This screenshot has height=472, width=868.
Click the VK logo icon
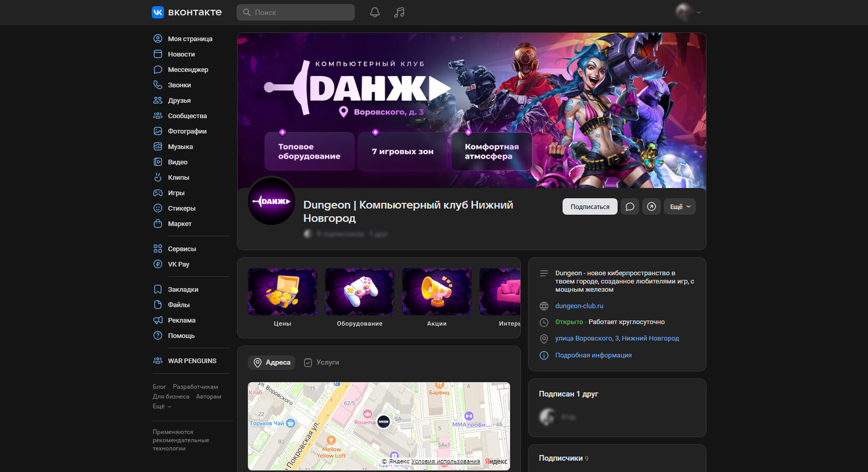(x=158, y=12)
